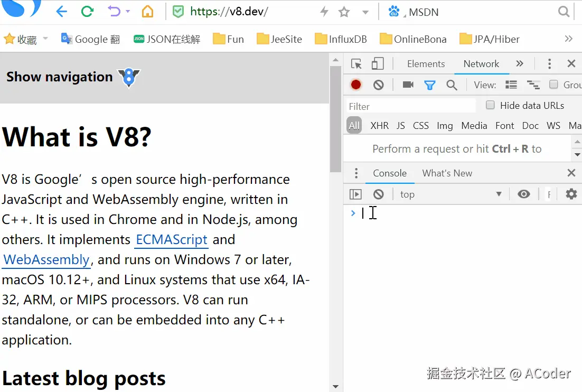Filter network requests by CSS

point(420,126)
